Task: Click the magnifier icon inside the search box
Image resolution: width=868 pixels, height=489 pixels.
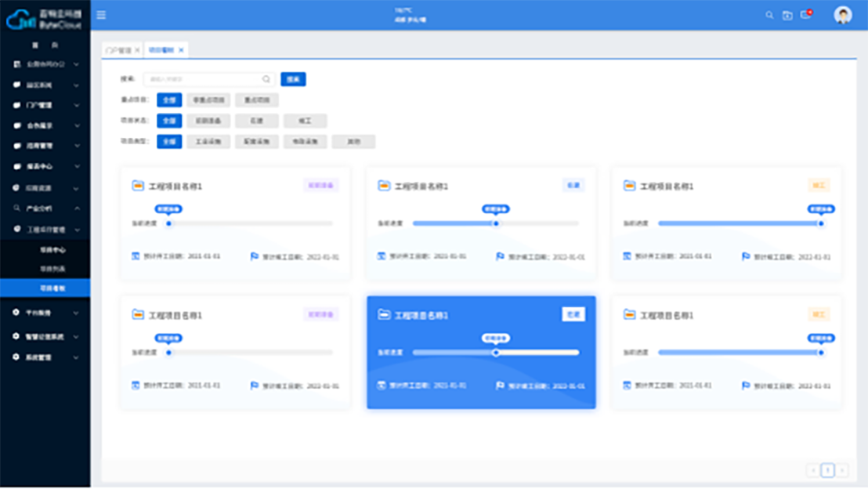Action: (x=266, y=79)
